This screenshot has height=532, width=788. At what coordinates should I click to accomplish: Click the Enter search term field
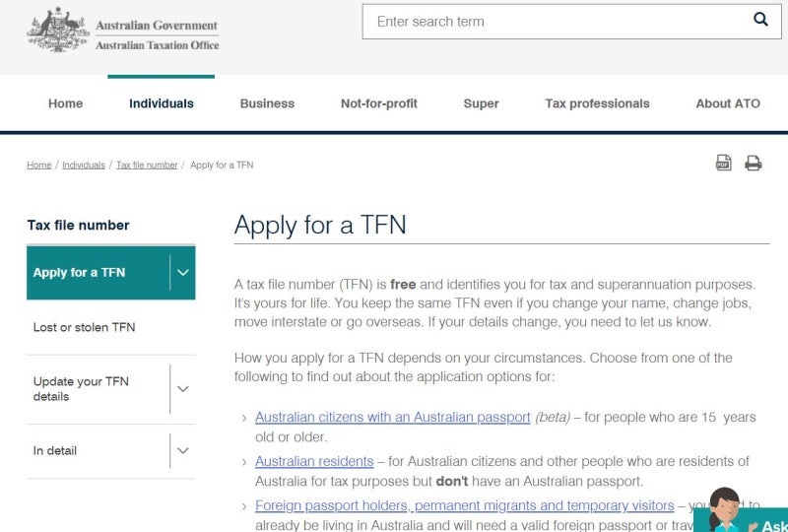[558, 22]
